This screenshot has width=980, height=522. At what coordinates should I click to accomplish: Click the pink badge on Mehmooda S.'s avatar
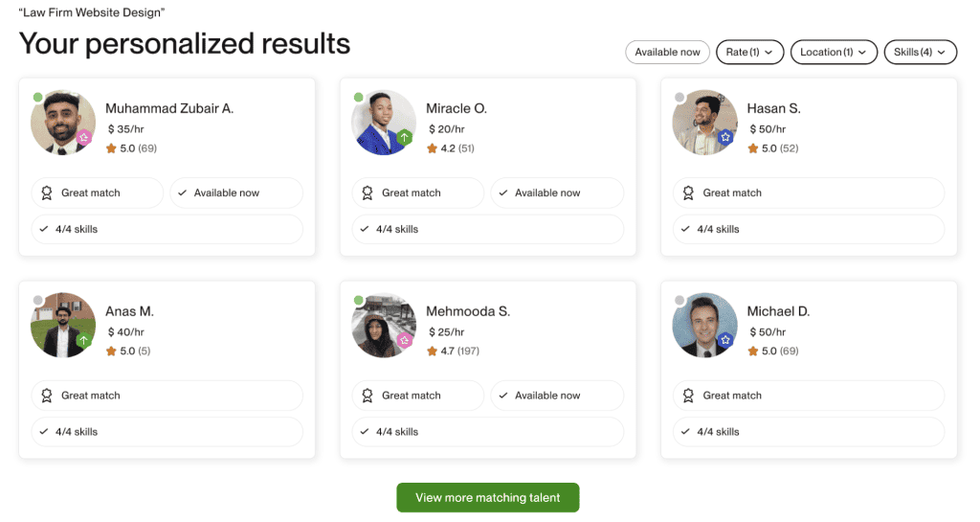coord(405,340)
